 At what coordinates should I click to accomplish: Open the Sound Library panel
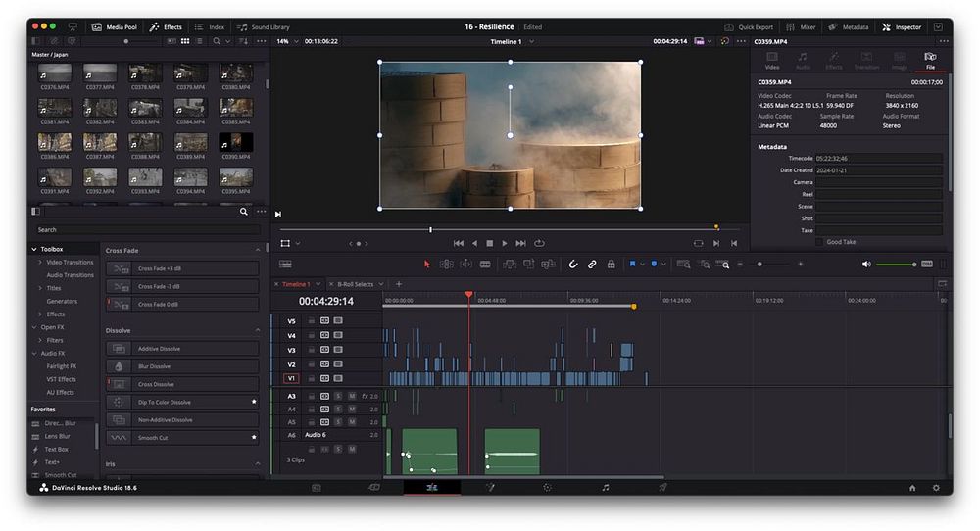click(x=264, y=27)
